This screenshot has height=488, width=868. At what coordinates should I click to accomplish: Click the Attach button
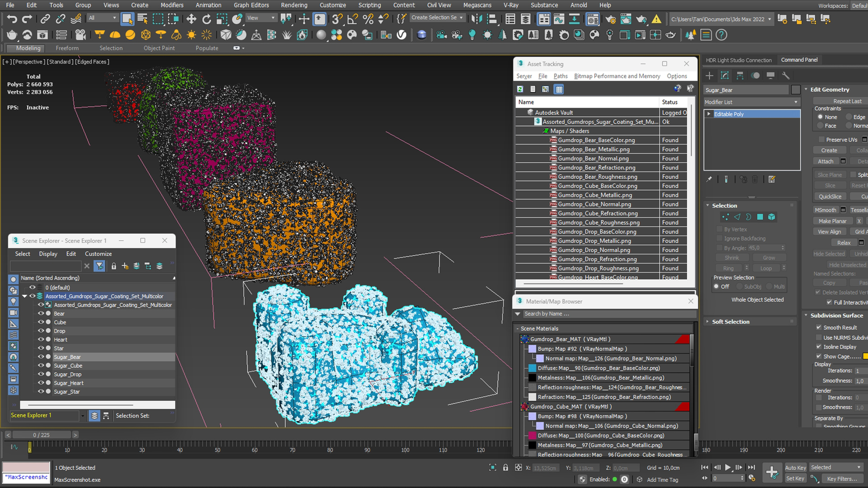coord(826,161)
